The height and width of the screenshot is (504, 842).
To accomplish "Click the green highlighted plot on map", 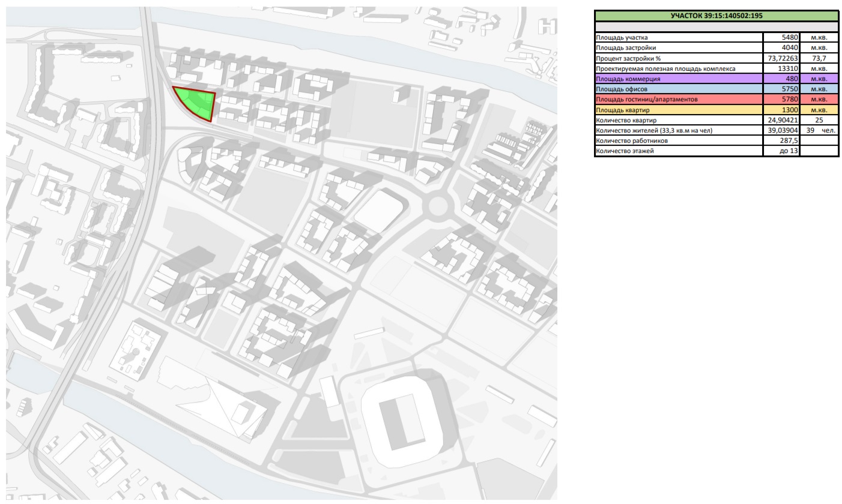I will pos(197,103).
